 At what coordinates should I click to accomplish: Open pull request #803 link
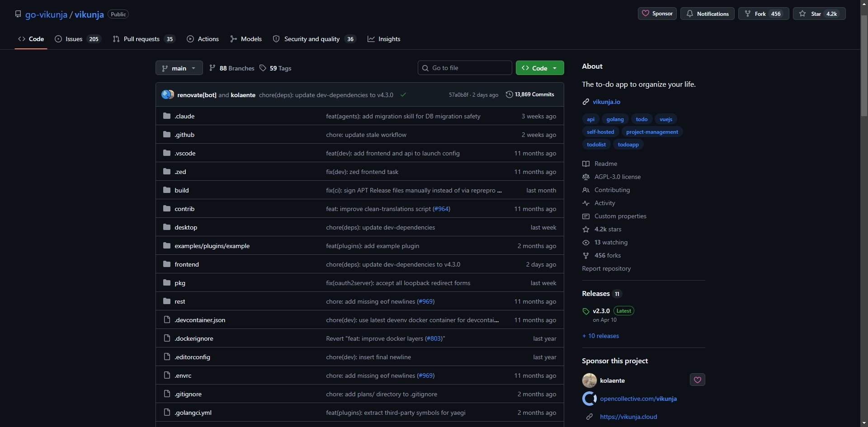434,338
